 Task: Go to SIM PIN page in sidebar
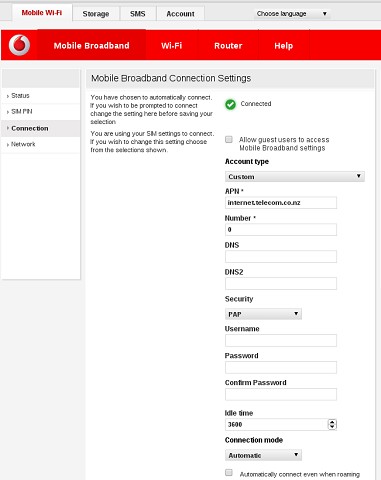tap(22, 112)
